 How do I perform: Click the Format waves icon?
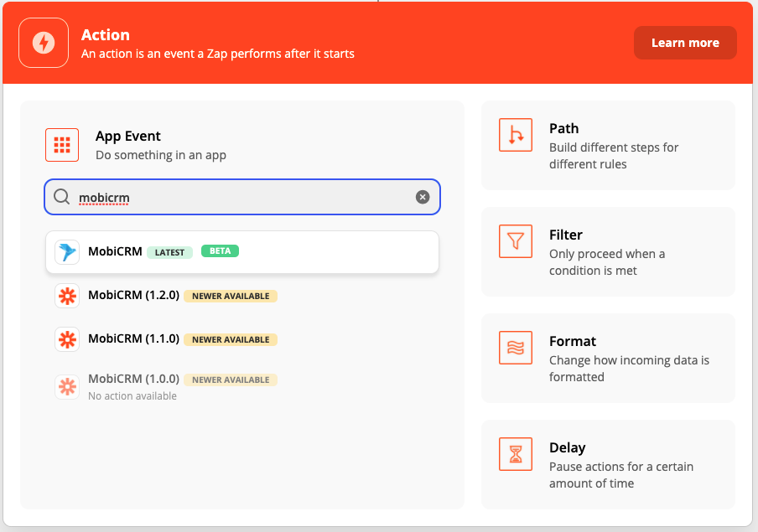pos(515,348)
